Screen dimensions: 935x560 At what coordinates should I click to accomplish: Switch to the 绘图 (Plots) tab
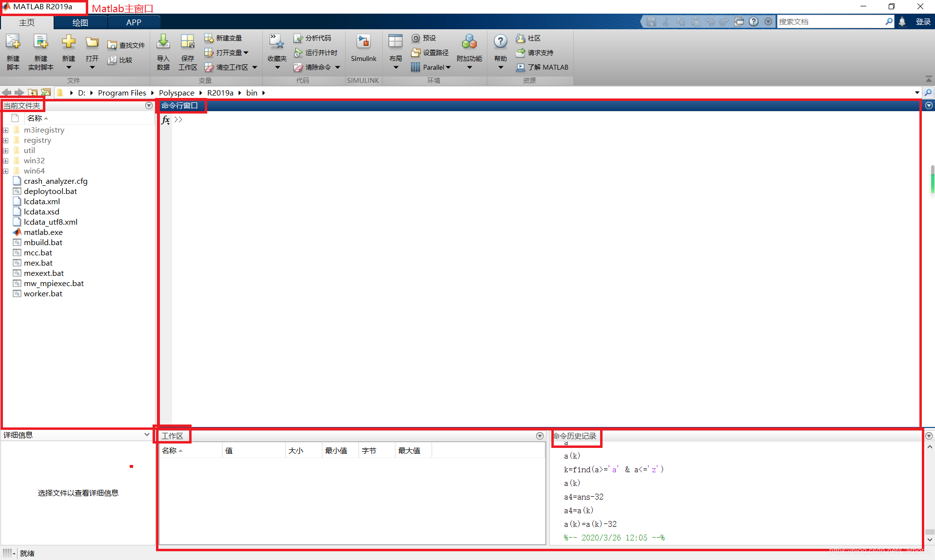pos(80,22)
